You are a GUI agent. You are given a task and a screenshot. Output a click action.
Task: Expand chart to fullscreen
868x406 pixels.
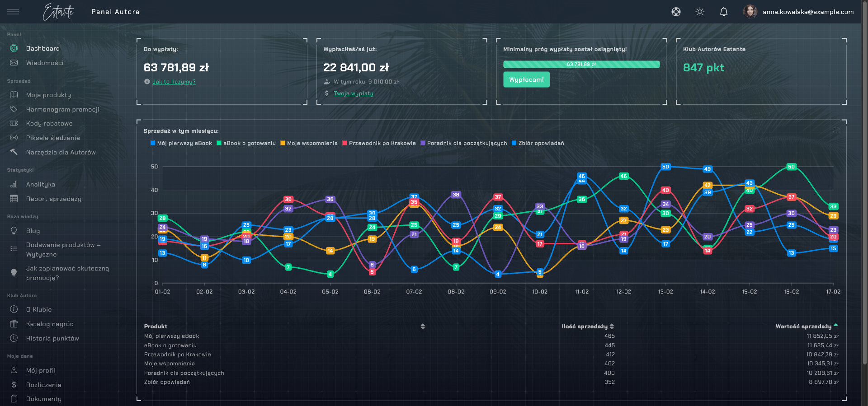pyautogui.click(x=836, y=131)
